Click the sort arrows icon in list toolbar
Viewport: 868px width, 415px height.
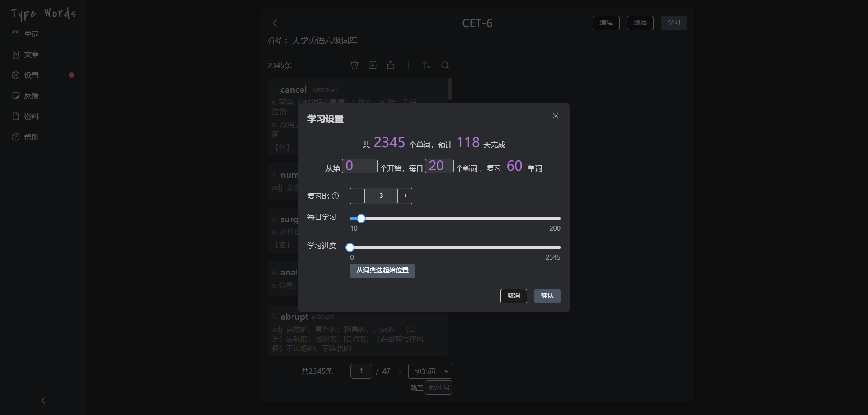click(x=427, y=65)
